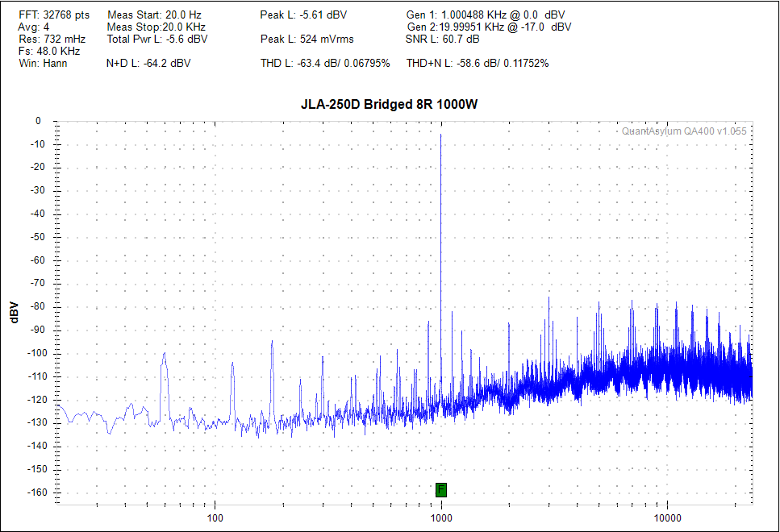Image resolution: width=780 pixels, height=532 pixels.
Task: Click Peak L: 524 mVrms reading
Action: pyautogui.click(x=307, y=39)
